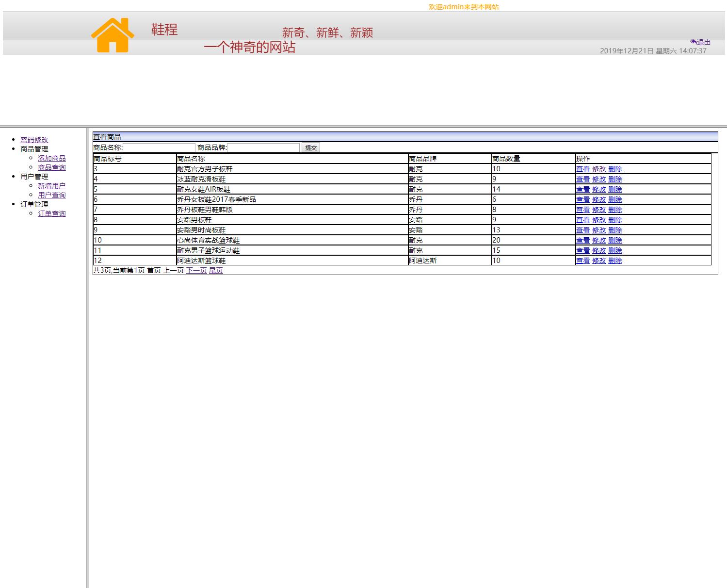Open the 商品查询 page
Screen dimensions: 727x588
(x=52, y=167)
